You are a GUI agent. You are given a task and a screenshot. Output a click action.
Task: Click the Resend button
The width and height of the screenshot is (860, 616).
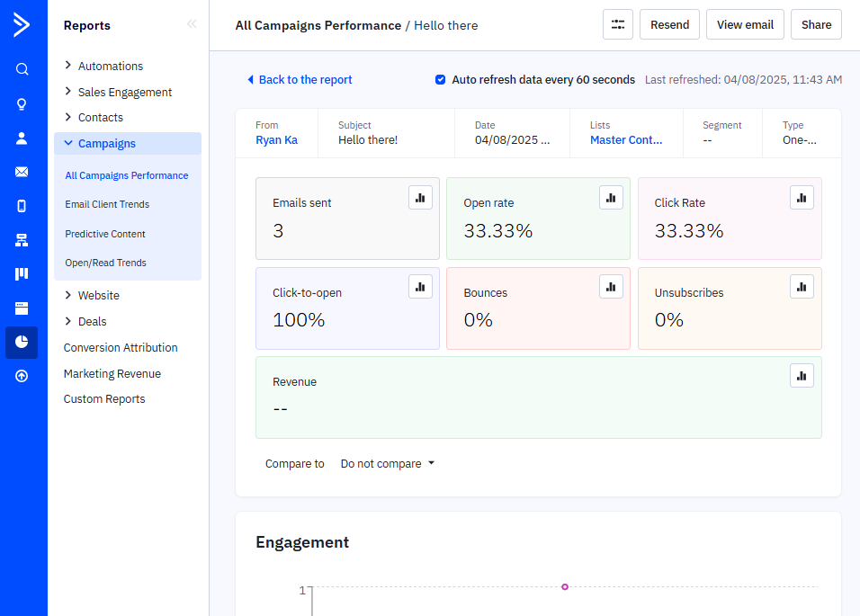pyautogui.click(x=669, y=25)
